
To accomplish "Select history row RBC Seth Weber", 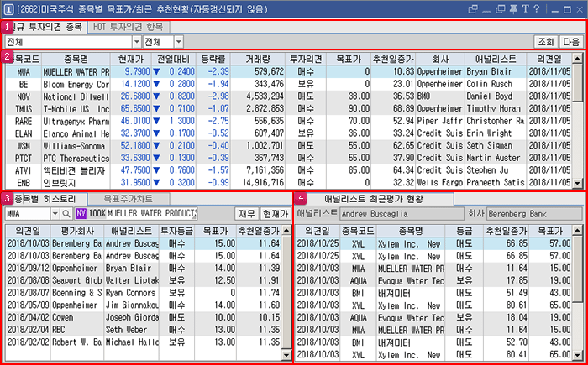I will tap(144, 330).
